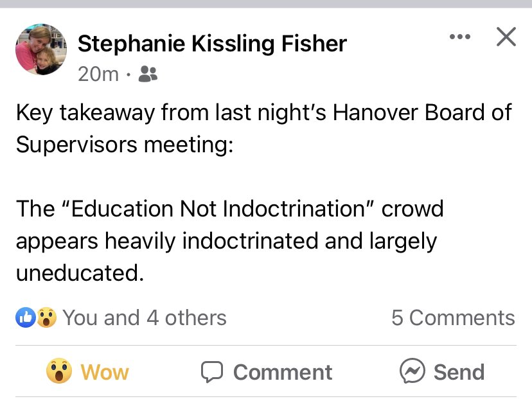This screenshot has width=532, height=399.
Task: View who reacted: You and 4 others
Action: pyautogui.click(x=144, y=317)
